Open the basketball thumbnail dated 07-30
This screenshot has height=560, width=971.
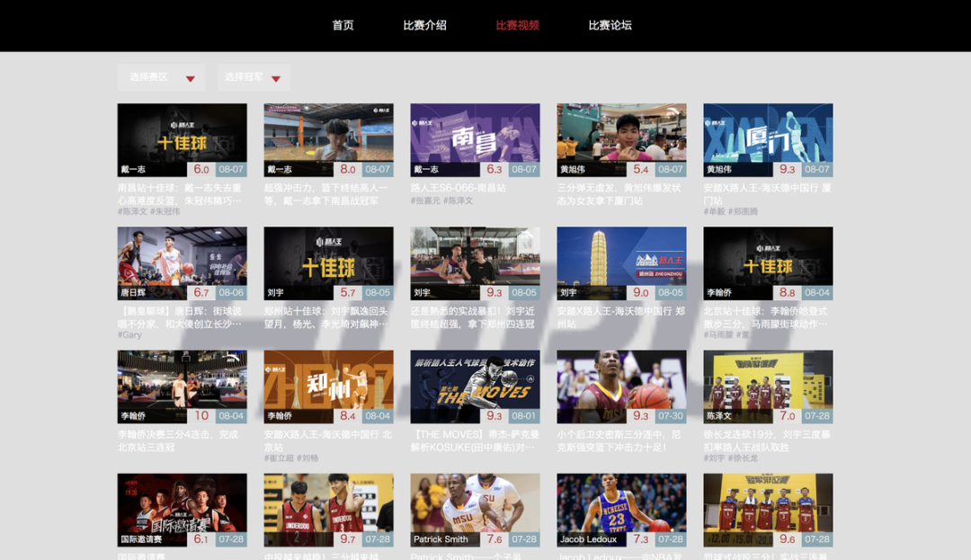click(621, 387)
